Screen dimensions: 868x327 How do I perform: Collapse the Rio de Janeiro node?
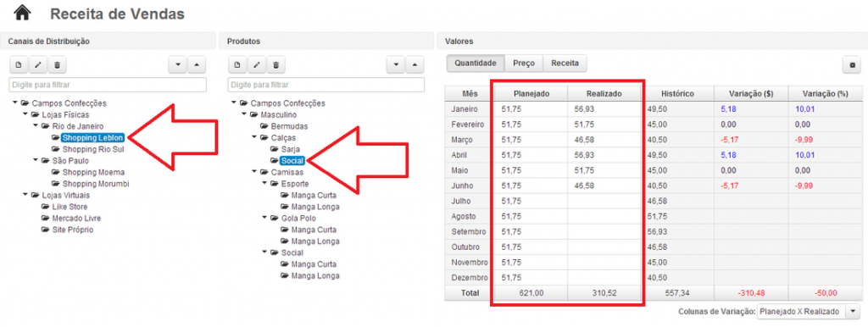click(x=35, y=126)
